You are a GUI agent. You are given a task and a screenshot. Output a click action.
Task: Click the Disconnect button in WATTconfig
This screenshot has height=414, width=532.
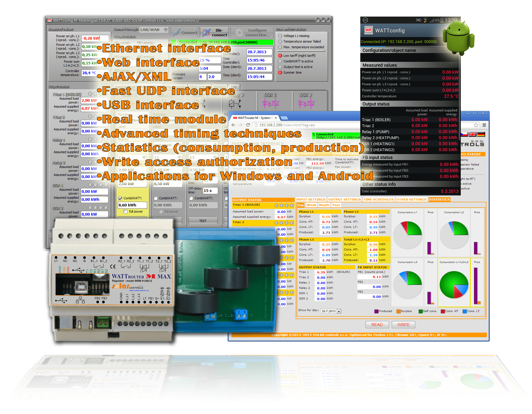pyautogui.click(x=214, y=32)
